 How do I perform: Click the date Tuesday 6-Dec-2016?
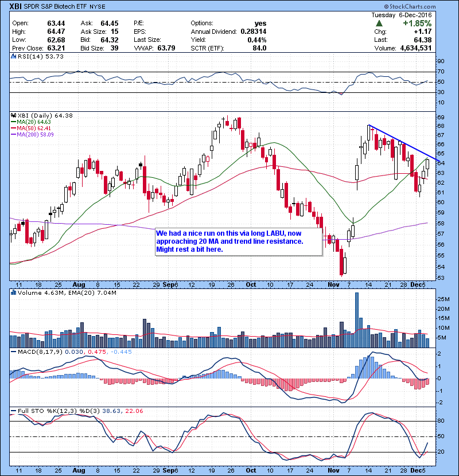(401, 15)
